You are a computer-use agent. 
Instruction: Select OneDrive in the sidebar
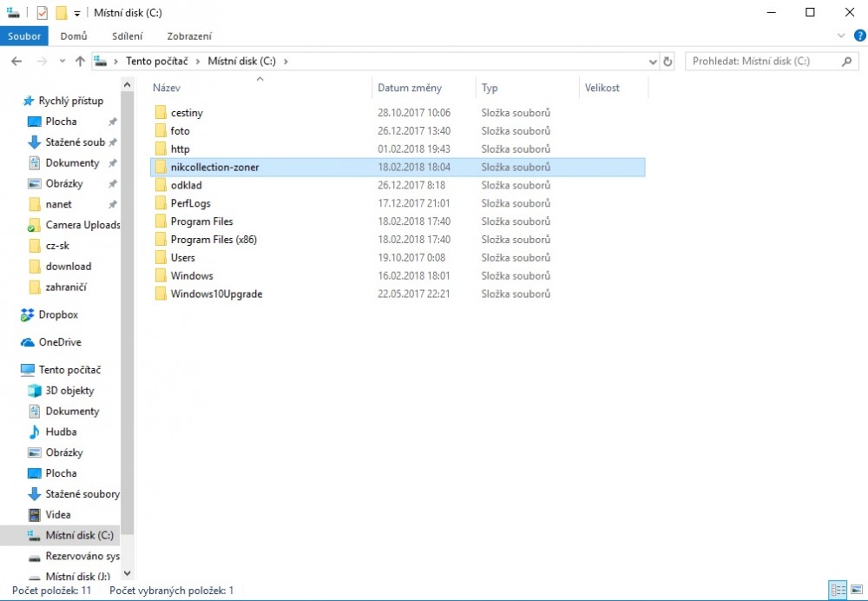(59, 342)
